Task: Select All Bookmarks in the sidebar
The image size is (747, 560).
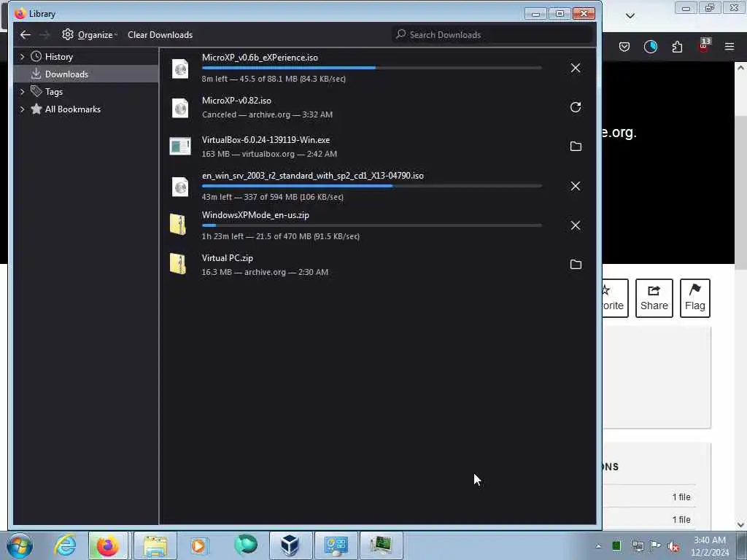Action: coord(72,109)
